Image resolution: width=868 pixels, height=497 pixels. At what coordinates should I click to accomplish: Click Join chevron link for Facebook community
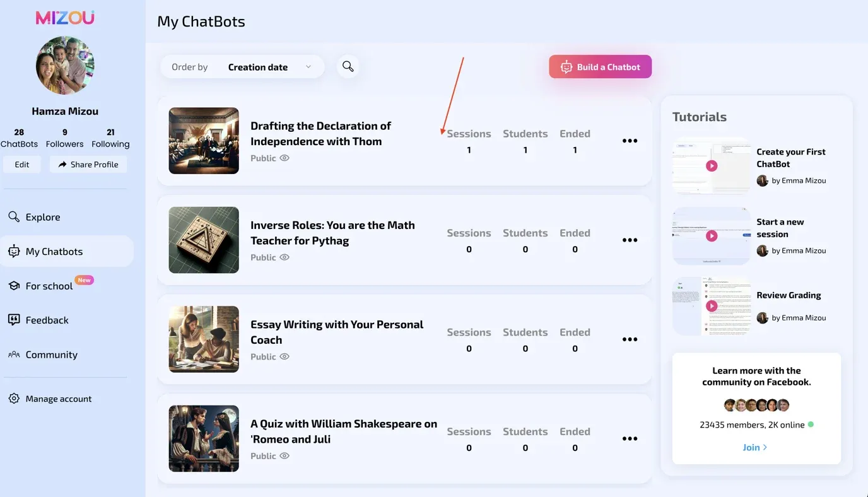(754, 447)
